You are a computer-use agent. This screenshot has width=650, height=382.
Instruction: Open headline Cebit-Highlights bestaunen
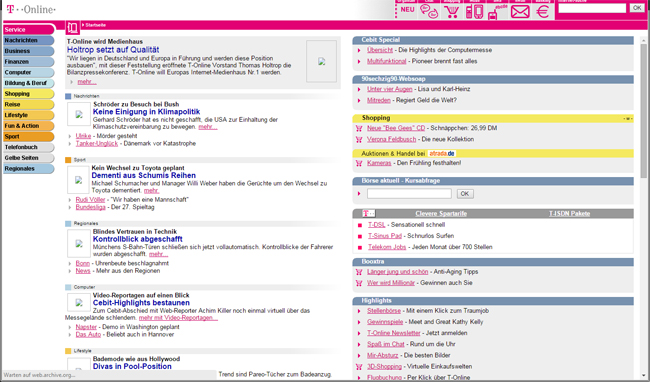tap(141, 303)
